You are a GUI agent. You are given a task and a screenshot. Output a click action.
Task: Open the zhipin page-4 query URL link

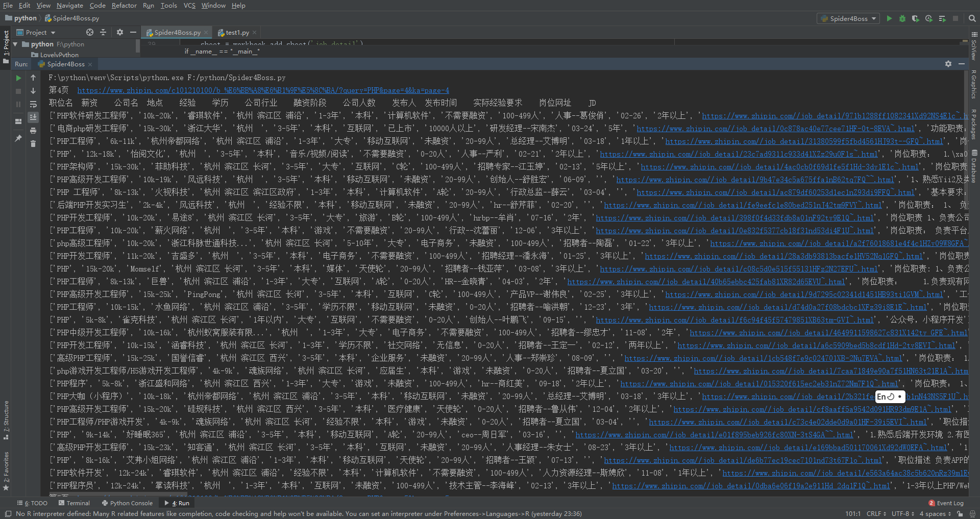pyautogui.click(x=263, y=90)
